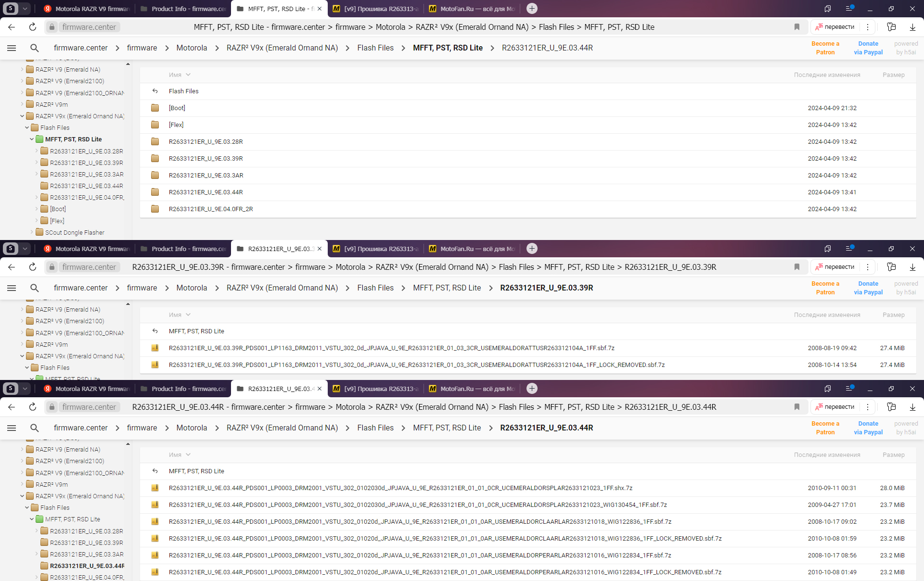924x581 pixels.
Task: Expand the [Boot] node in the MFFT, PST, RSD Lite window tree
Action: pos(37,209)
